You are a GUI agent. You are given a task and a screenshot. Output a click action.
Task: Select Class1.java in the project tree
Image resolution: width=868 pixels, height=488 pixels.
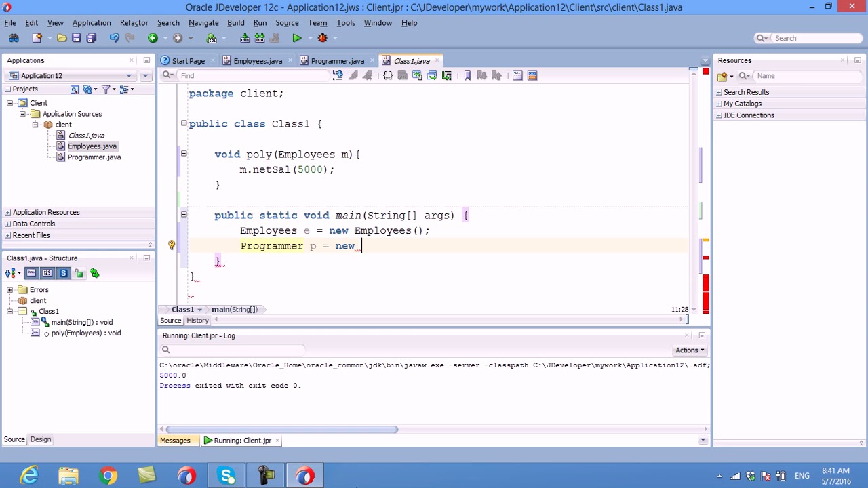coord(86,136)
